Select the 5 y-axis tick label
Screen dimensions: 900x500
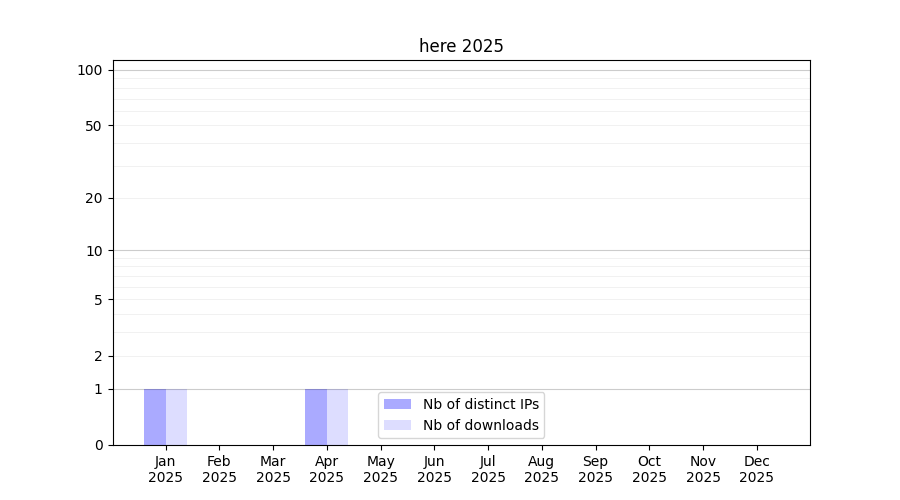click(x=98, y=300)
